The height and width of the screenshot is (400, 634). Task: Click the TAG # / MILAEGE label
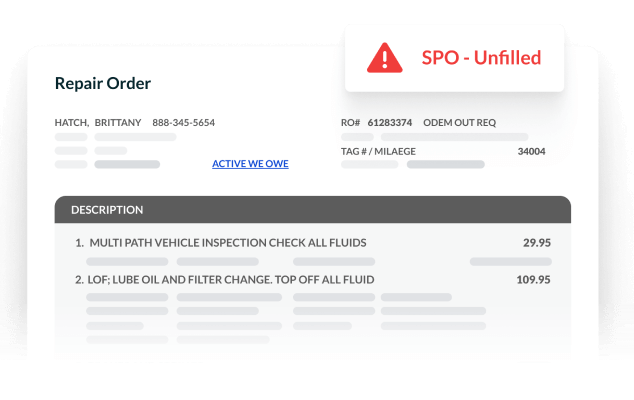click(x=378, y=152)
